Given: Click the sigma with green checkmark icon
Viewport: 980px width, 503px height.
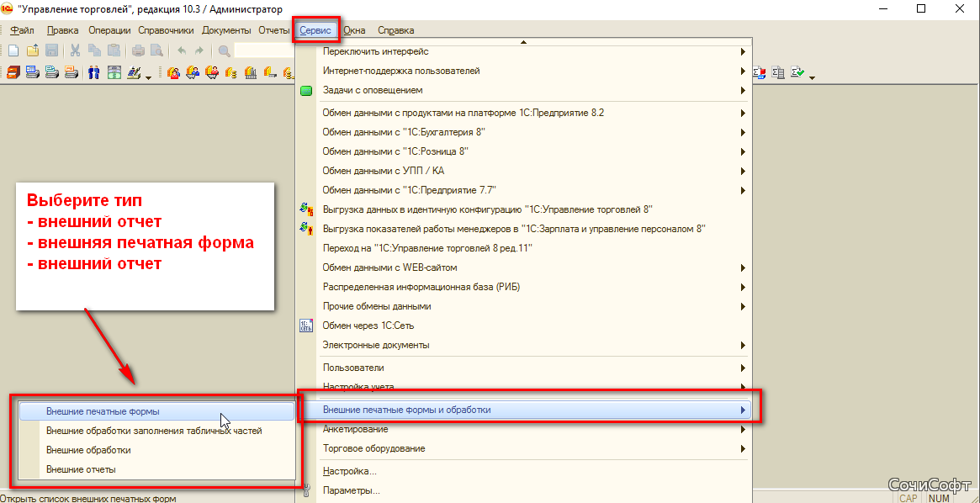Looking at the screenshot, I should (797, 72).
